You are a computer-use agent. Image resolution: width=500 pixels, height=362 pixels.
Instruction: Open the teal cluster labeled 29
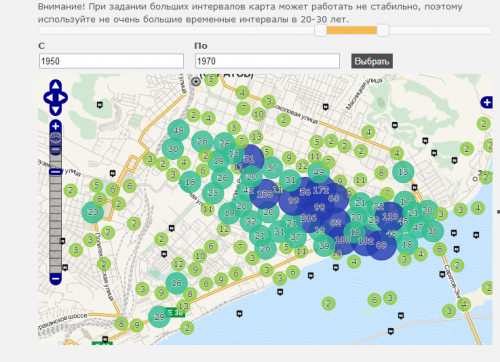pyautogui.click(x=159, y=317)
